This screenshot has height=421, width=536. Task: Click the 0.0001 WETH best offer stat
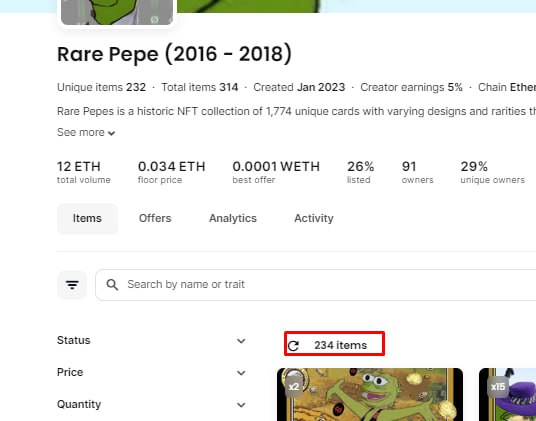pyautogui.click(x=276, y=172)
